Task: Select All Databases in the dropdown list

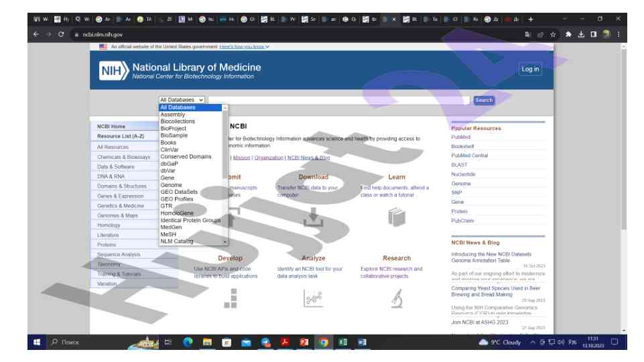Action: coord(190,108)
